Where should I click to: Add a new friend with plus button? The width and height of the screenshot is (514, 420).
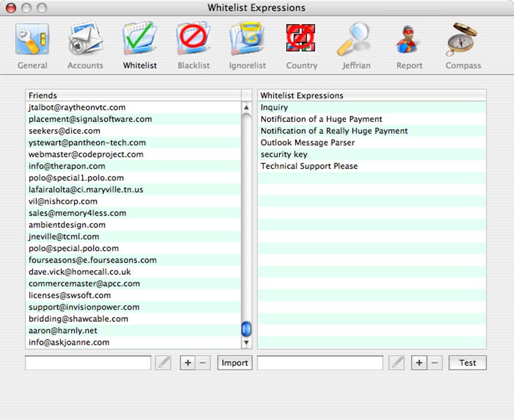[188, 363]
